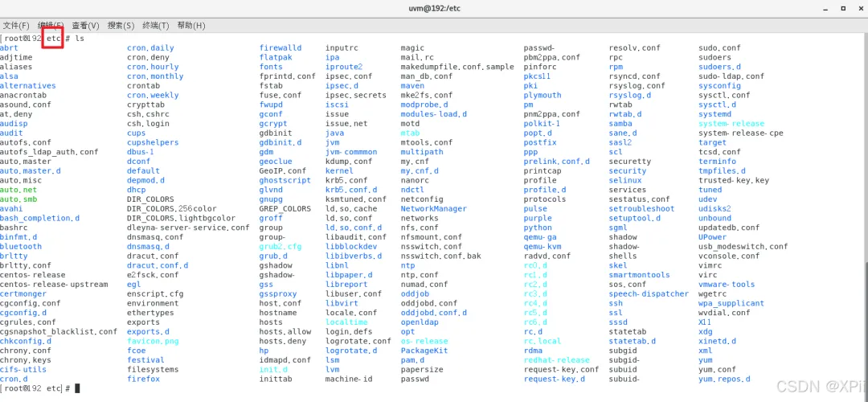
Task: Click the 'cron.monthly' directory entry
Action: (155, 76)
